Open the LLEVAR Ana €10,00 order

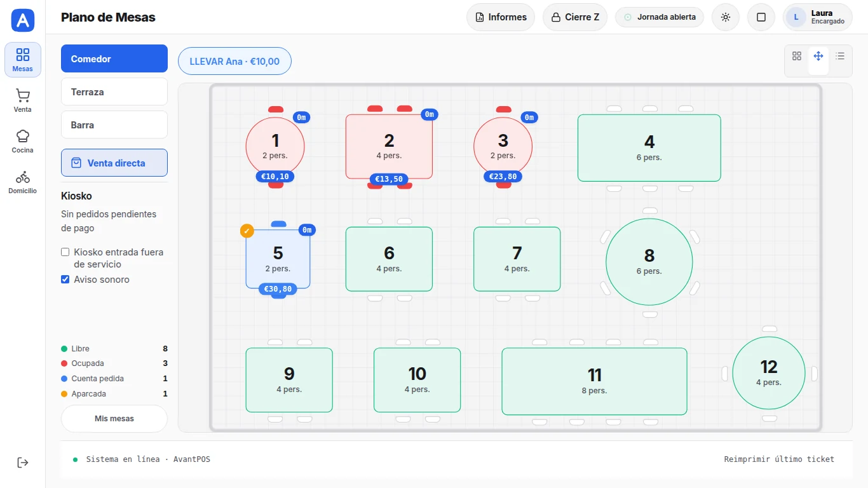[234, 62]
